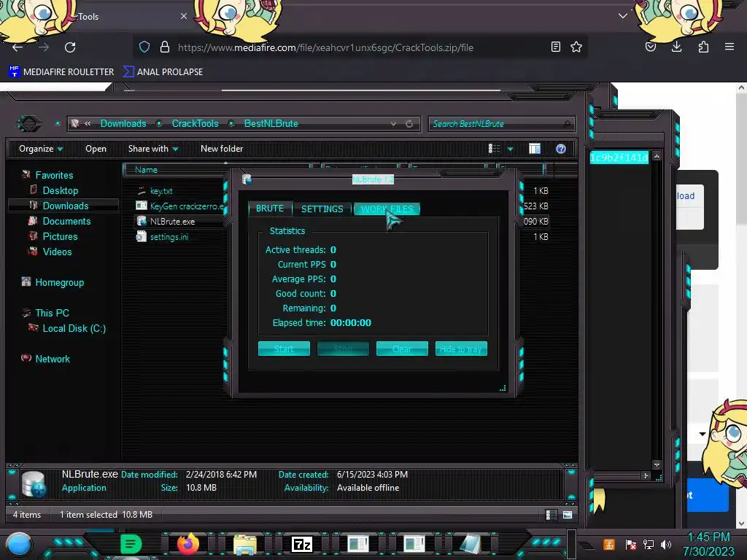Select Homegroup in the navigation pane

pos(59,282)
